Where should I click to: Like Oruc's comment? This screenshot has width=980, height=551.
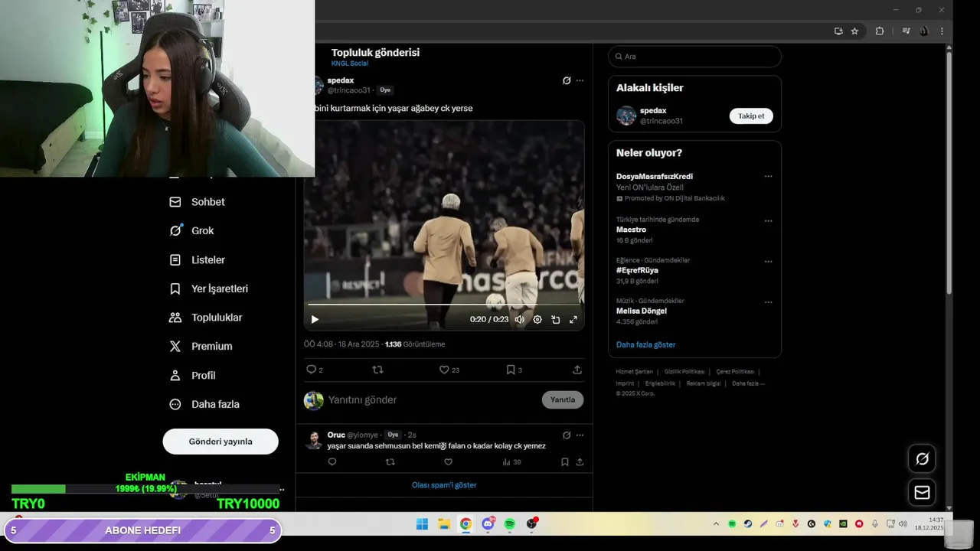click(x=449, y=462)
